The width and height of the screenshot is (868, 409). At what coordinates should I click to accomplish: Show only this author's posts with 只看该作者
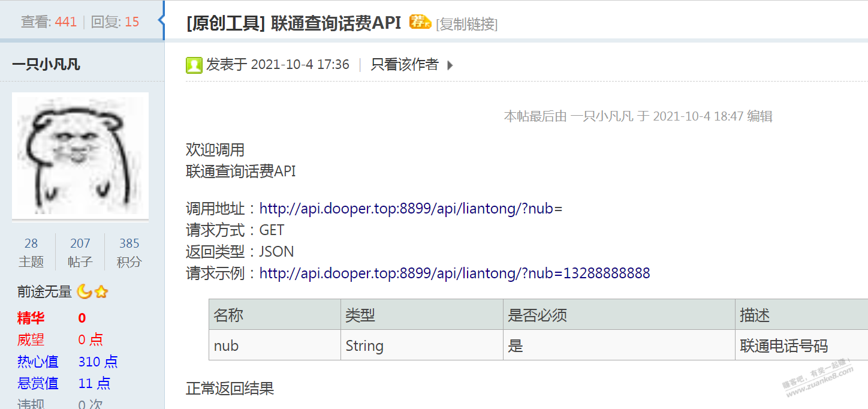click(x=405, y=65)
